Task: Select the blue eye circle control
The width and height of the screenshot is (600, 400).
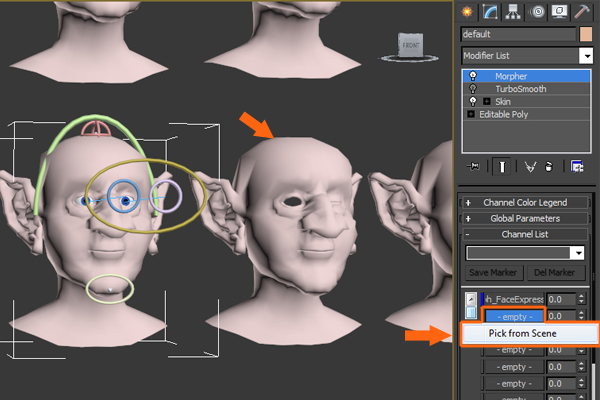Action: (x=124, y=196)
